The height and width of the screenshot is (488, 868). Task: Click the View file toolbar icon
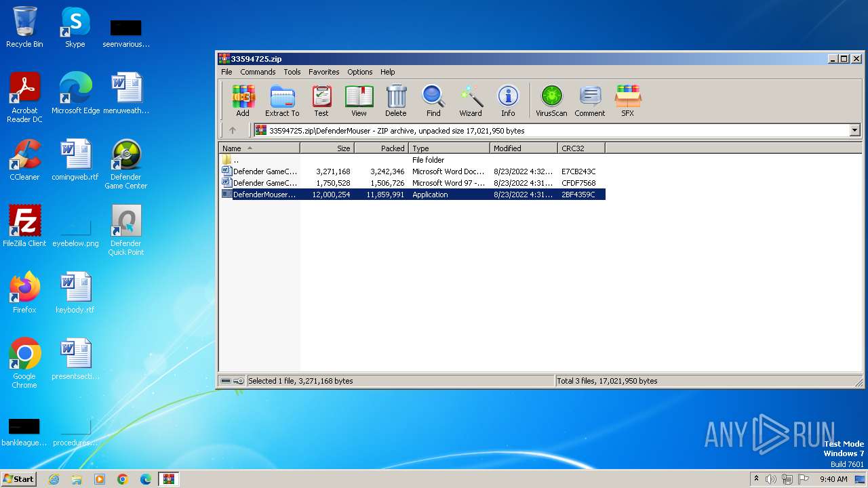[359, 100]
